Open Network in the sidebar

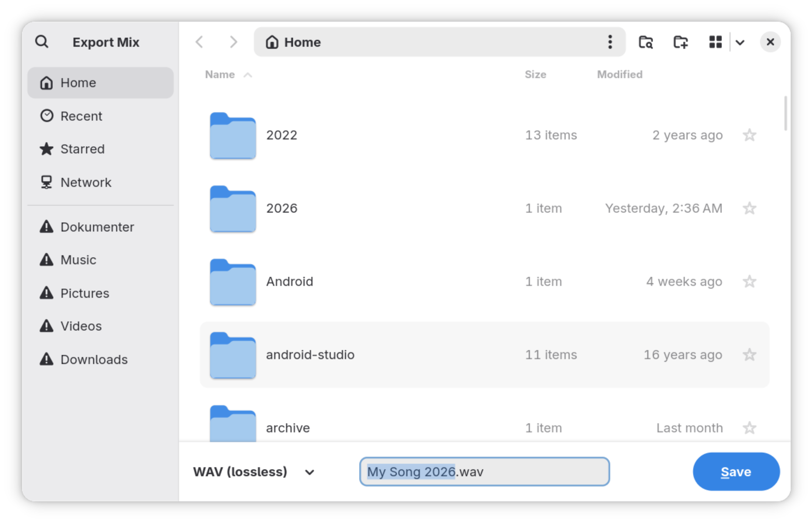coord(101,182)
